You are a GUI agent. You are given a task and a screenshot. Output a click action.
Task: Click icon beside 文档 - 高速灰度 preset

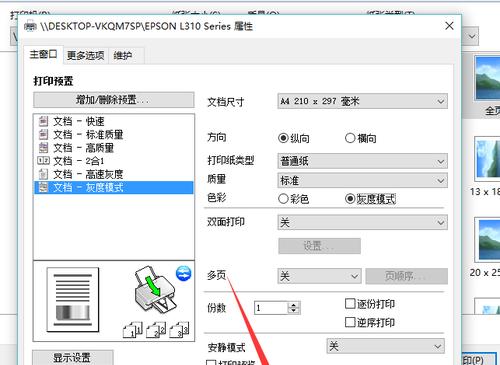[43, 174]
